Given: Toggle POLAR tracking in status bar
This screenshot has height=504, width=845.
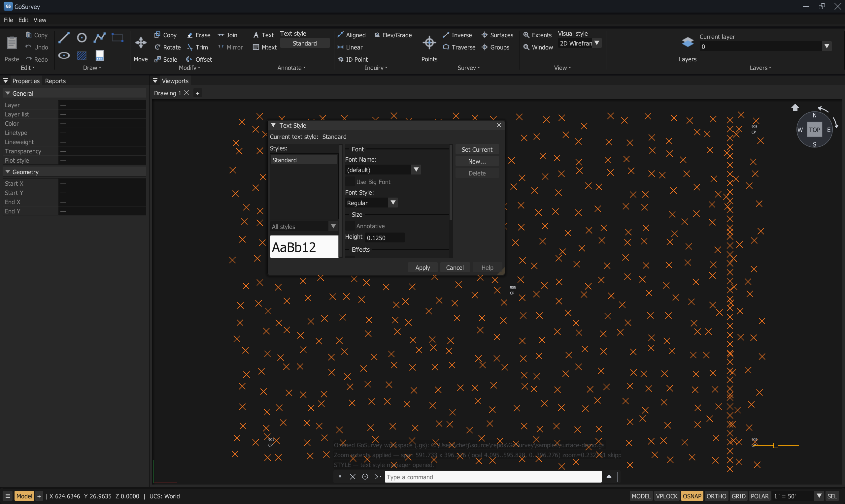Looking at the screenshot, I should pyautogui.click(x=760, y=496).
